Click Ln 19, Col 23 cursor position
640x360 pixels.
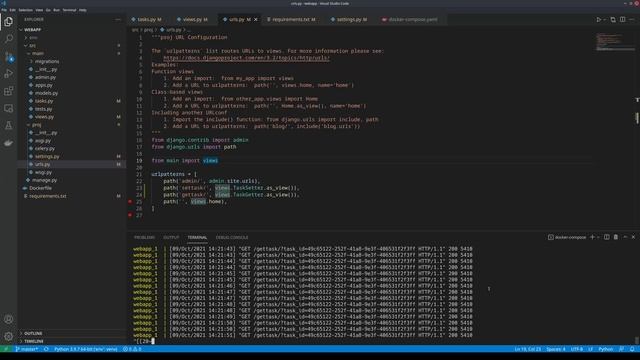click(x=527, y=349)
